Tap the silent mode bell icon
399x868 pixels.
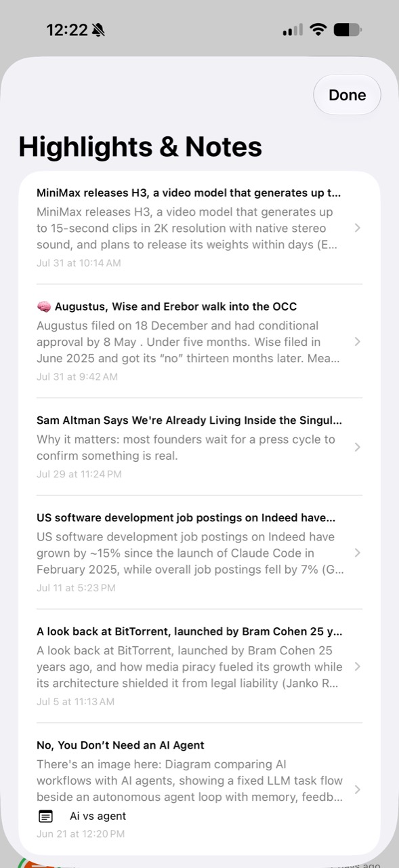pyautogui.click(x=98, y=30)
